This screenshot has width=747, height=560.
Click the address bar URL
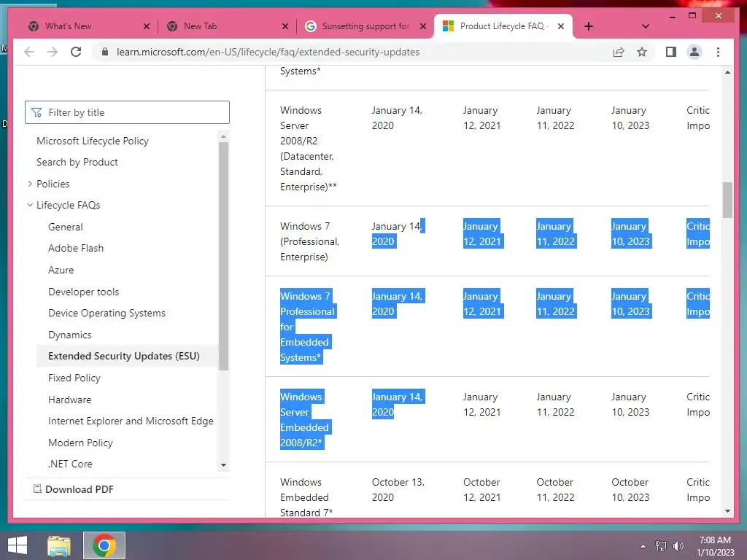(x=268, y=52)
